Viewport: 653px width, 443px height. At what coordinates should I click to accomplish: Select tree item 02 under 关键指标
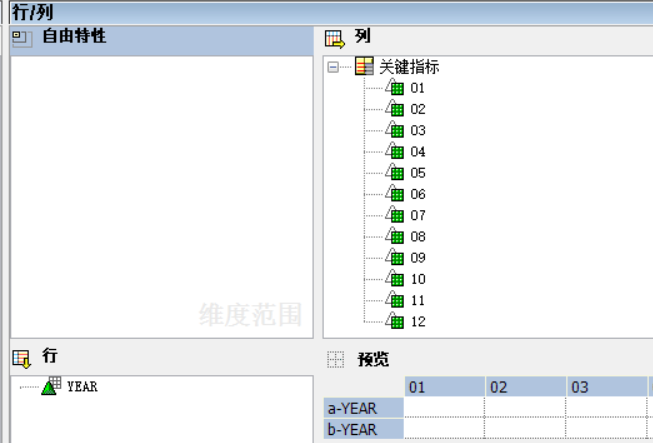417,109
